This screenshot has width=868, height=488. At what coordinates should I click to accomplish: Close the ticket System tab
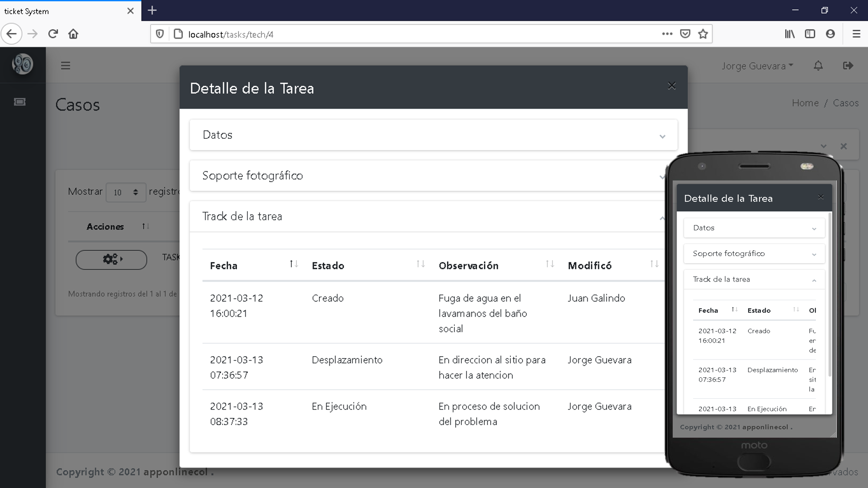click(130, 11)
